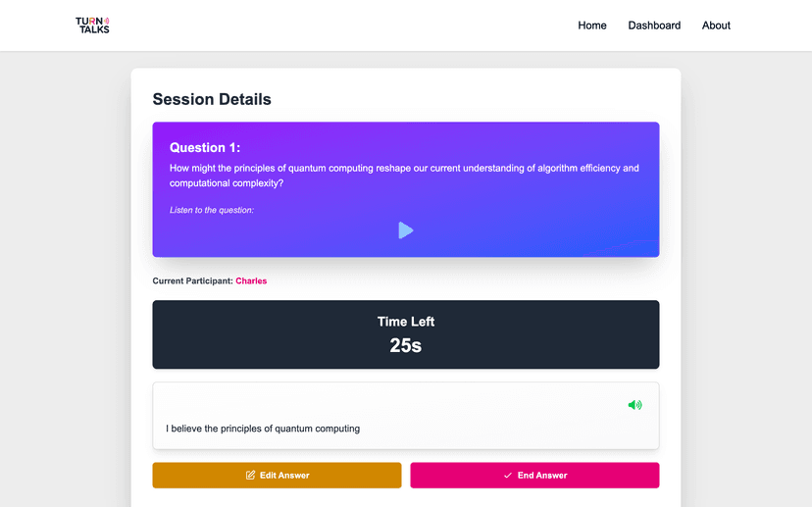Click the End Answer button
The image size is (812, 507).
pyautogui.click(x=534, y=476)
